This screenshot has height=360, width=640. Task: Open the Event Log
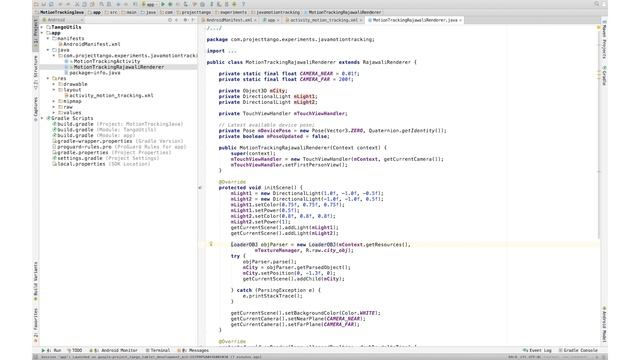click(x=537, y=350)
